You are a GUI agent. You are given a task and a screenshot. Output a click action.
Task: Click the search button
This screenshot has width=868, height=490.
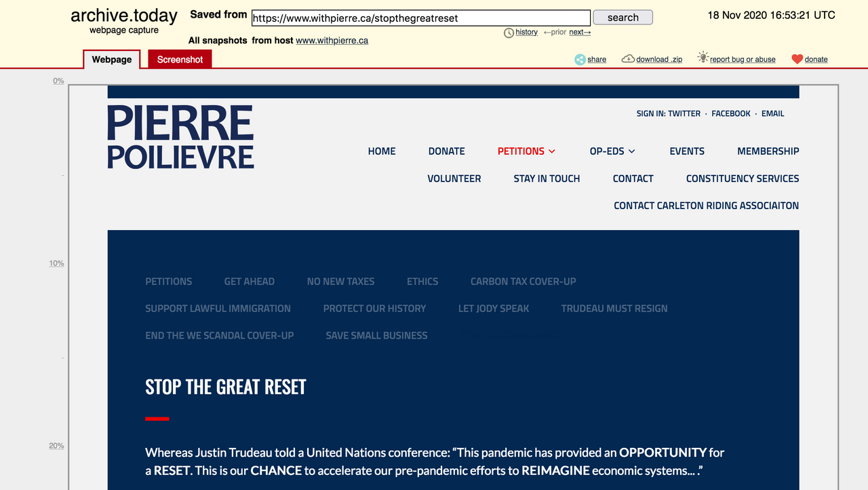pyautogui.click(x=623, y=18)
